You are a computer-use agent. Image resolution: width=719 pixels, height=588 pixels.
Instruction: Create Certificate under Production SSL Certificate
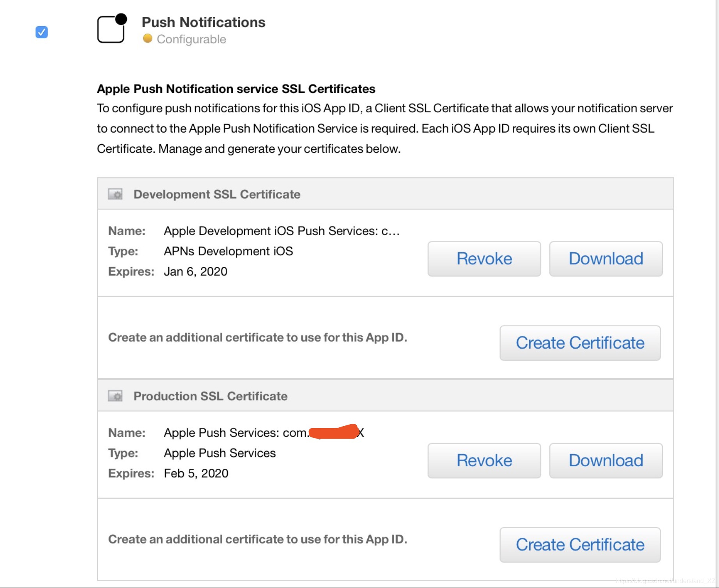[580, 545]
